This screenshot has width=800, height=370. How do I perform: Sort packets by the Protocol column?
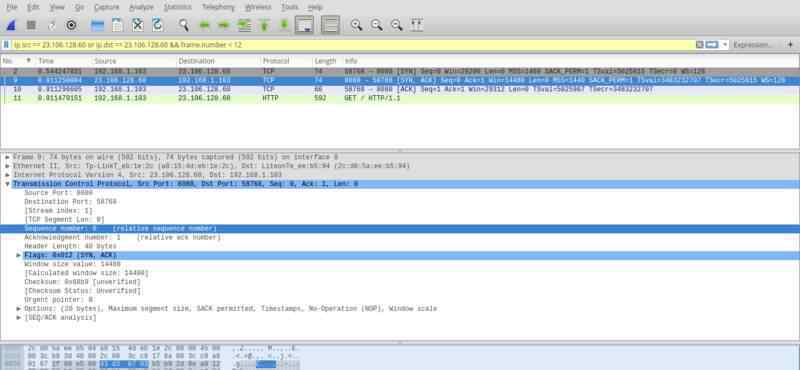[286, 61]
